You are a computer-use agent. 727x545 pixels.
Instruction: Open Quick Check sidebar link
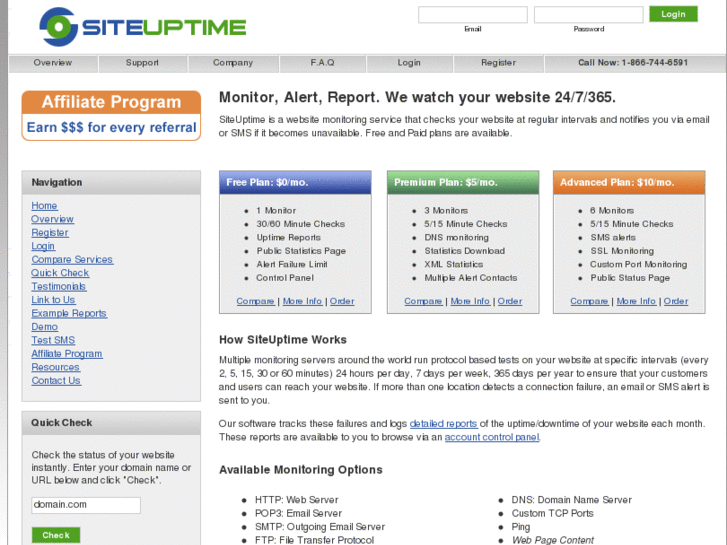tap(60, 273)
